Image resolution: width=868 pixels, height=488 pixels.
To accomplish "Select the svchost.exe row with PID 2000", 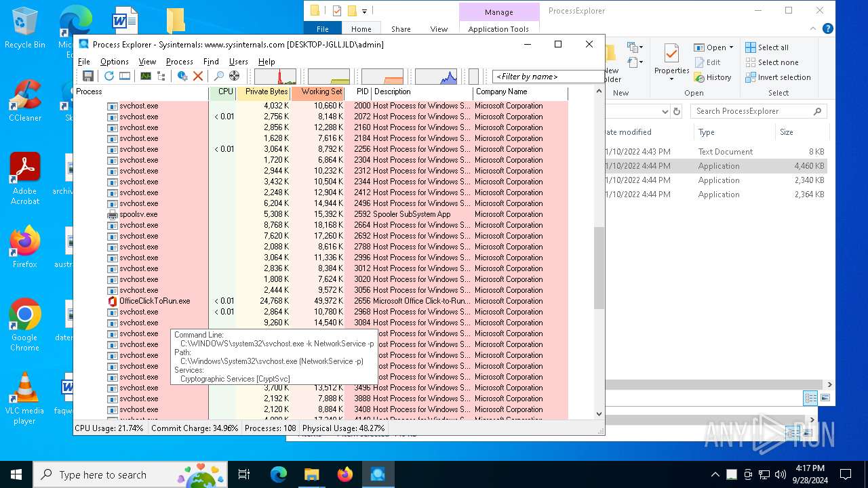I will pos(321,106).
